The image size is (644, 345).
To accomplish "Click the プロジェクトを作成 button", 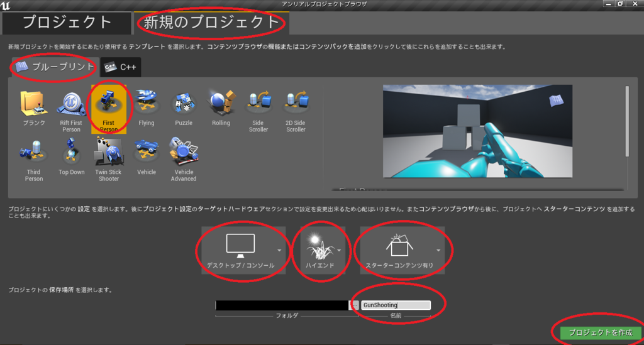I will [x=600, y=332].
